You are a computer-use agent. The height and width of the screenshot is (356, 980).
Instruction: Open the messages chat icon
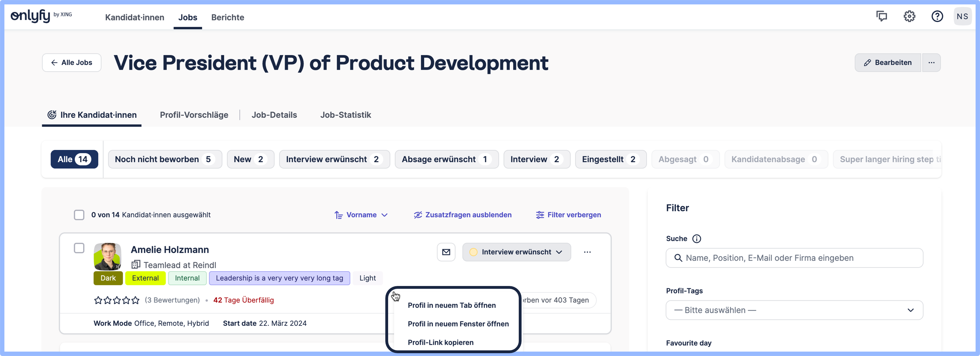point(882,16)
